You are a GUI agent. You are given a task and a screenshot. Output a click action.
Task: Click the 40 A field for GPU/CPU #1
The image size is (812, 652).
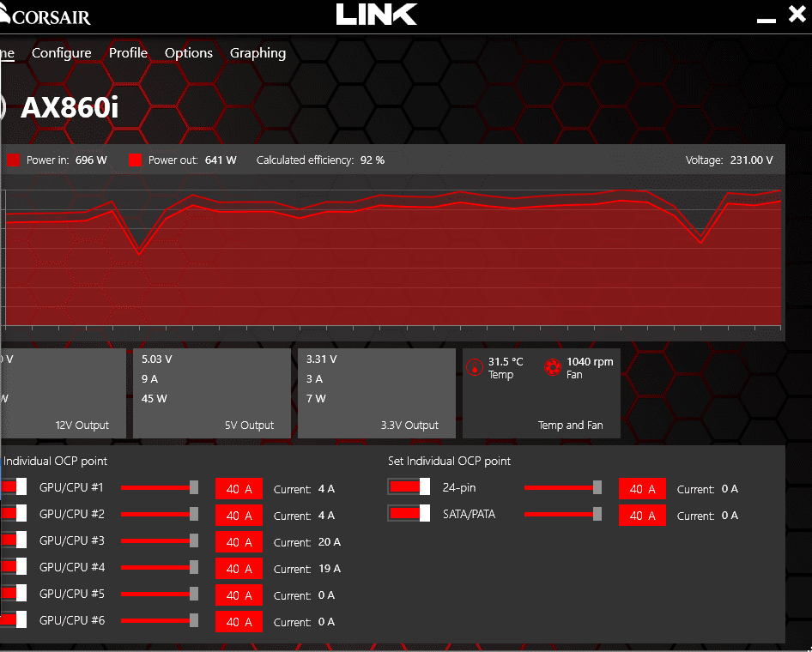[x=239, y=489]
